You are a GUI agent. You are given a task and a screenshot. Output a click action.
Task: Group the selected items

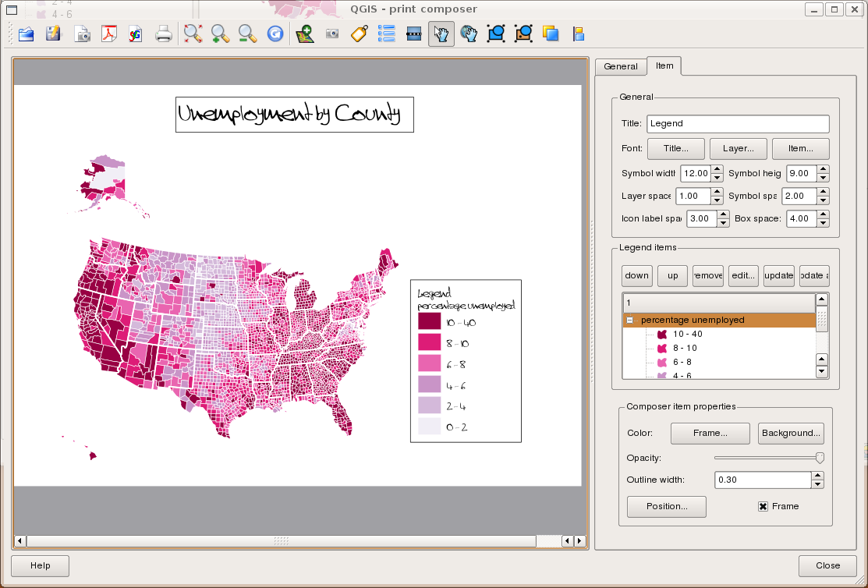(497, 34)
